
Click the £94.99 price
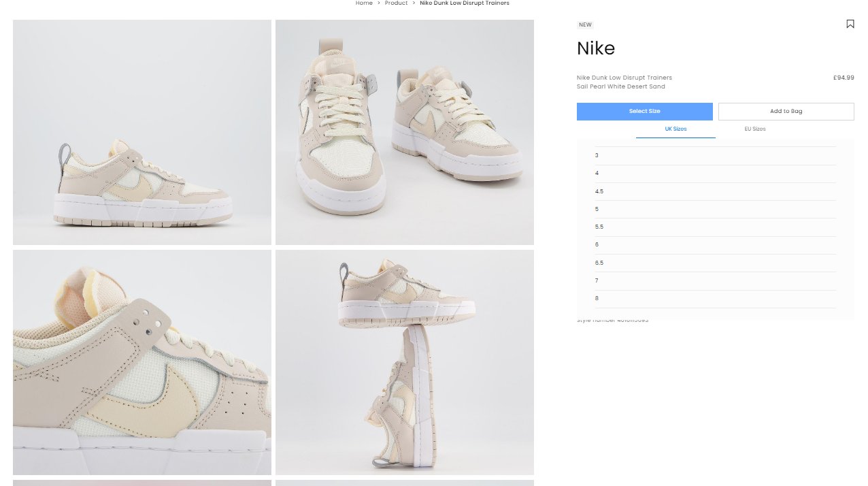(x=844, y=78)
